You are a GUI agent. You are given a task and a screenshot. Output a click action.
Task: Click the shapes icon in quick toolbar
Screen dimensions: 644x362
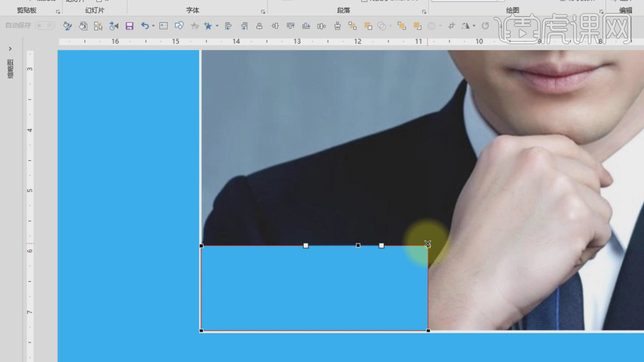179,26
